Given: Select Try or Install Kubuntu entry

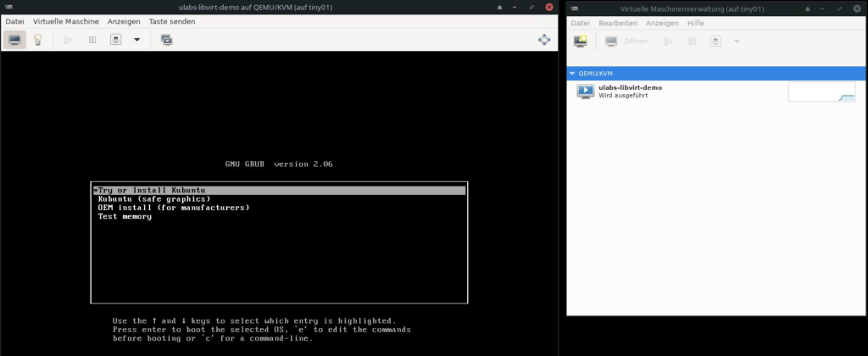Looking at the screenshot, I should 280,191.
